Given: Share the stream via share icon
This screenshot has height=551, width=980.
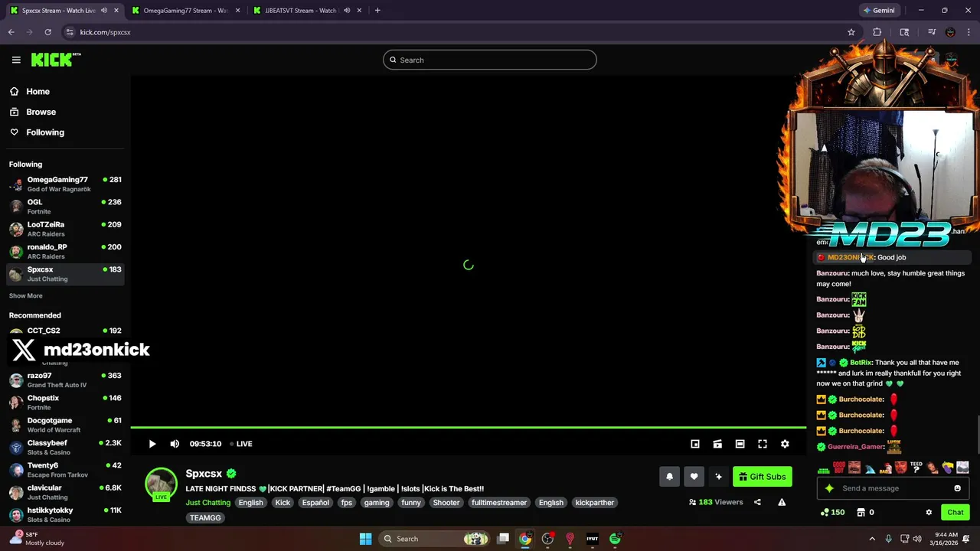Looking at the screenshot, I should pyautogui.click(x=757, y=502).
